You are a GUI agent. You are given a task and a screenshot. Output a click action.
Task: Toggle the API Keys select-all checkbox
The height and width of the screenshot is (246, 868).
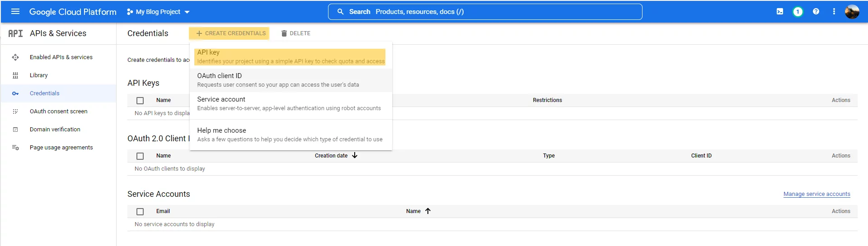[140, 101]
